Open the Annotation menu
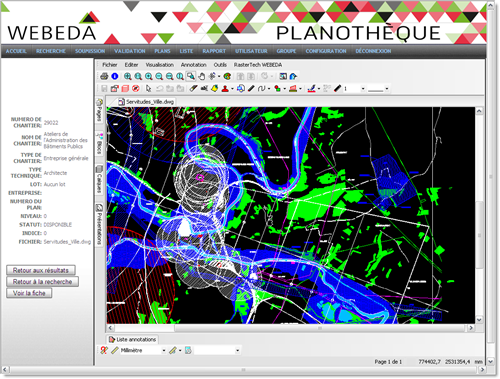Viewport: 500px width, 379px height. tap(194, 65)
